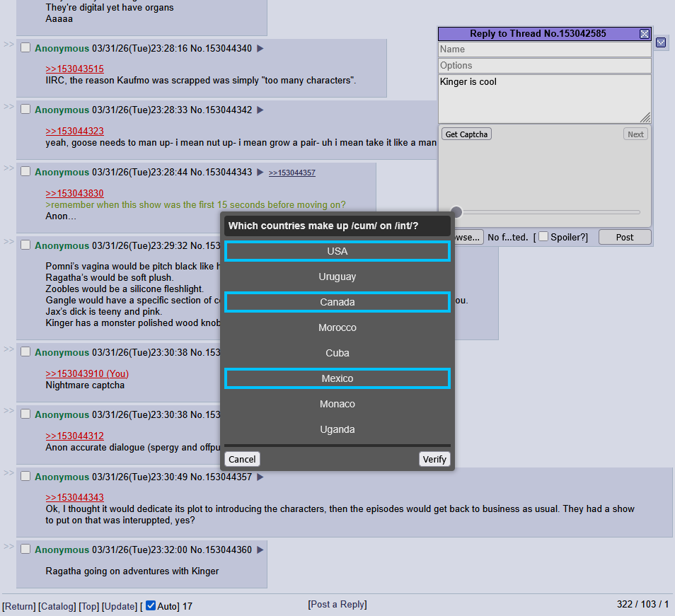Select Uruguay captcha option

click(x=337, y=277)
